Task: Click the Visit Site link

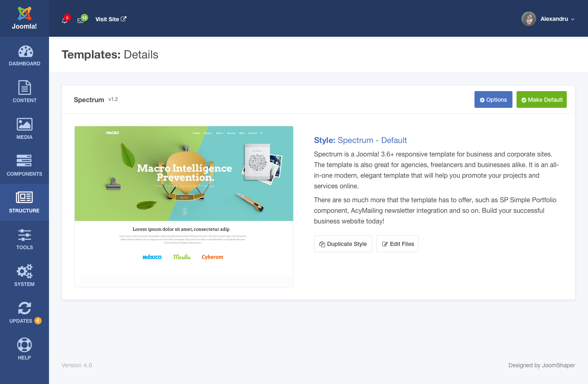Action: click(x=111, y=19)
